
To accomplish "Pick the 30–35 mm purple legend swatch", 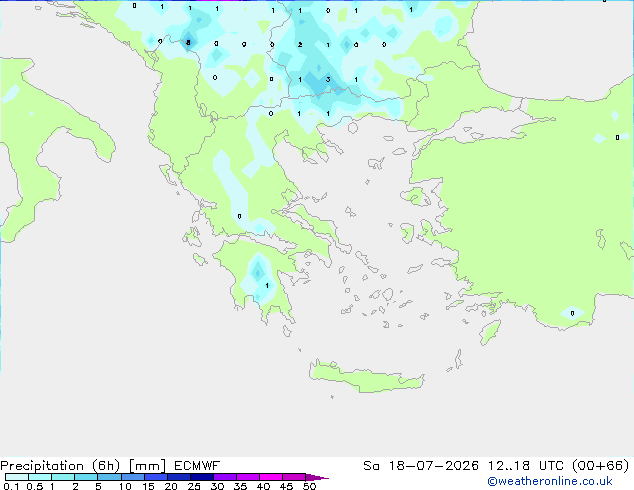I will pyautogui.click(x=225, y=477).
